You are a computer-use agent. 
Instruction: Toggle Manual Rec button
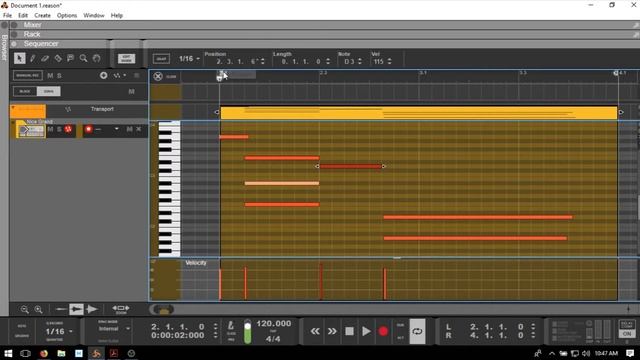pos(28,76)
